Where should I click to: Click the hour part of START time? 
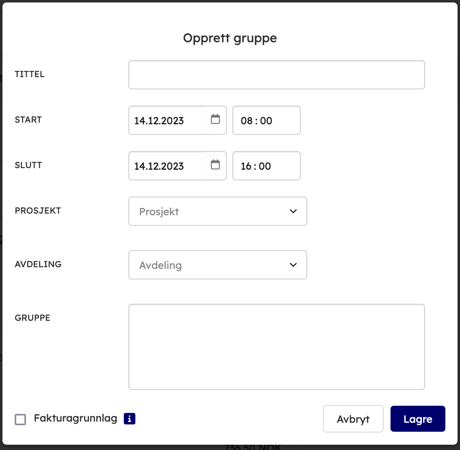[246, 120]
